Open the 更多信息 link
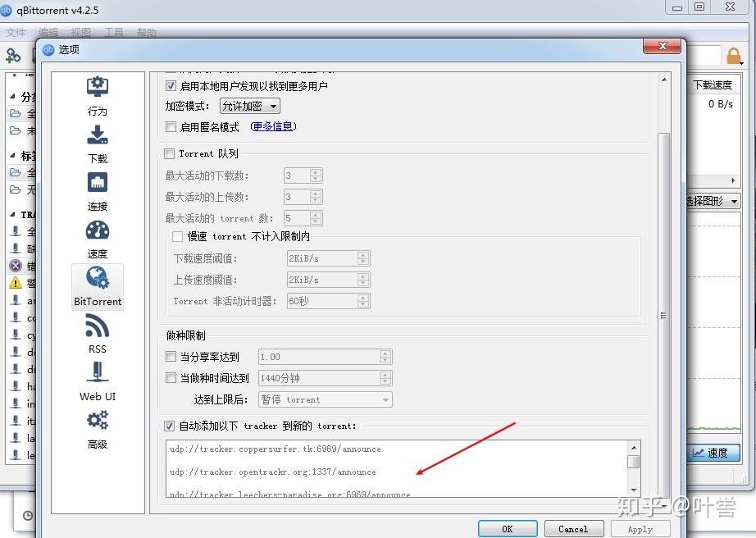756x538 pixels. point(273,126)
